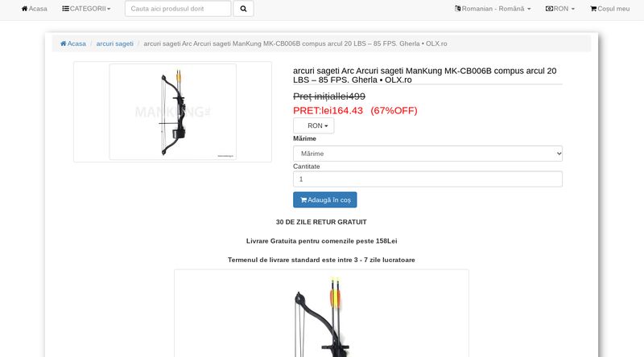
Task: Open the CATEGORII dropdown menu
Action: click(86, 9)
